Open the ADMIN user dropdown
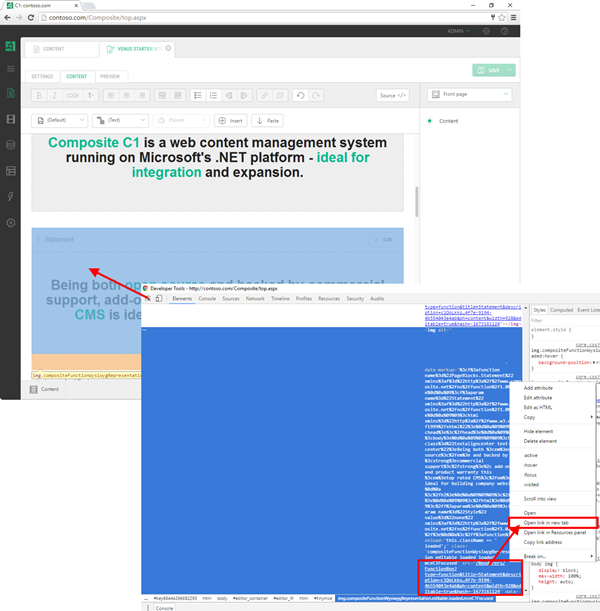The width and height of the screenshot is (600, 611). point(462,31)
